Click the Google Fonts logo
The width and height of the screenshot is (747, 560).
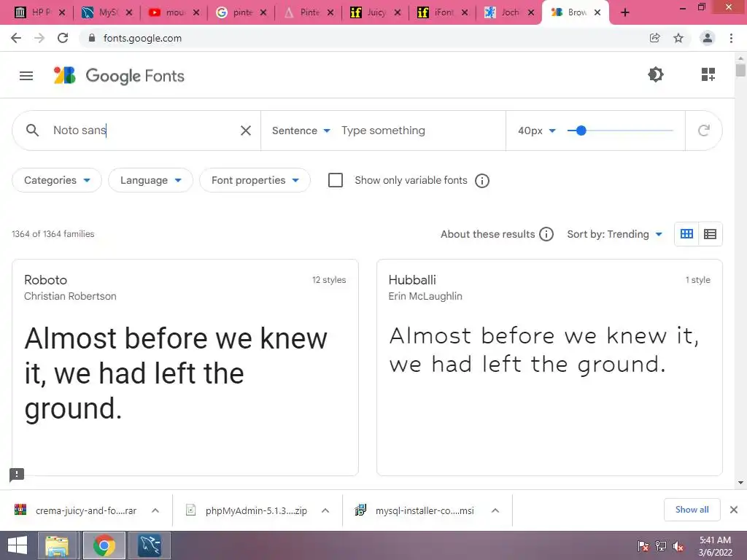[x=119, y=76]
